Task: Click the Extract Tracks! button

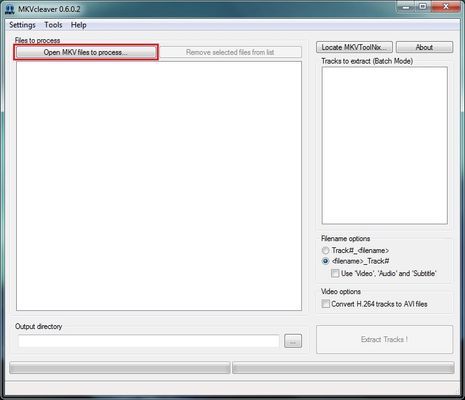Action: click(x=384, y=340)
